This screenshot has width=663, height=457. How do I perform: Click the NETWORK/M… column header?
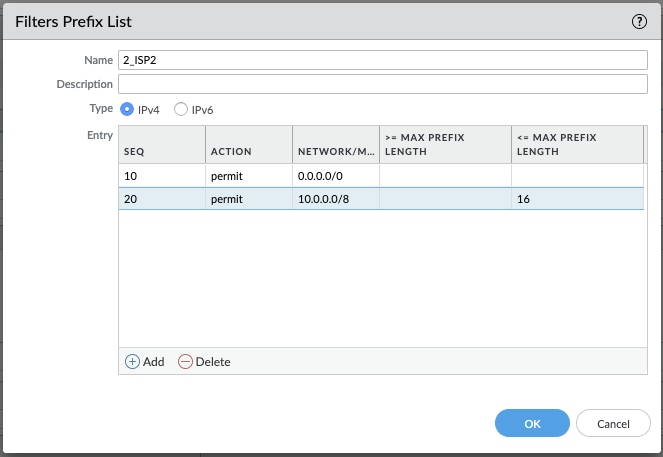[336, 151]
